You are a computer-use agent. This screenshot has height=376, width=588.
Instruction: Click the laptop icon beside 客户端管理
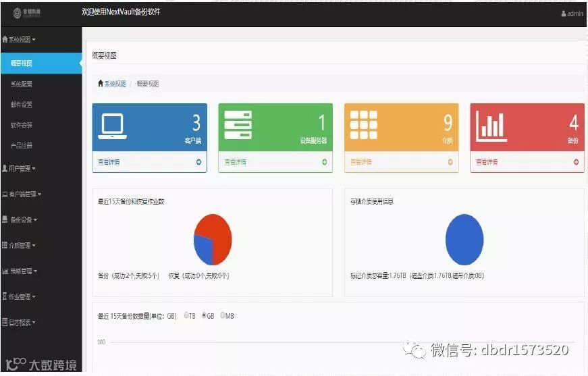click(5, 194)
